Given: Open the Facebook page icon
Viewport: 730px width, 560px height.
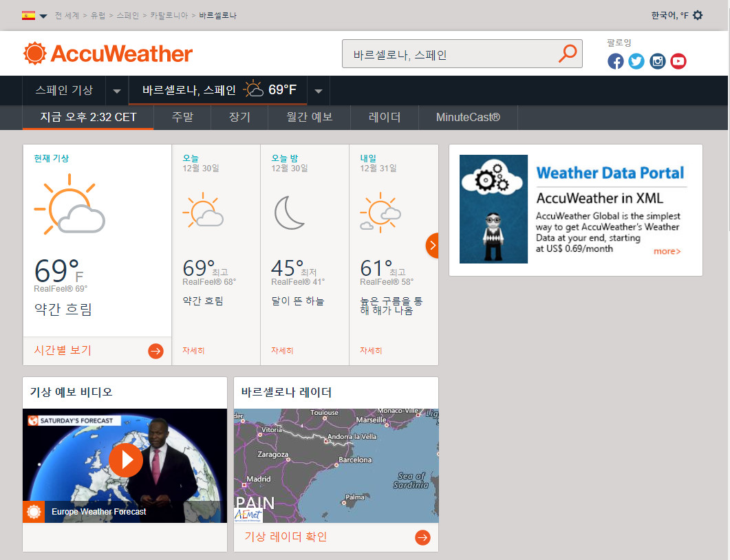Looking at the screenshot, I should (616, 61).
